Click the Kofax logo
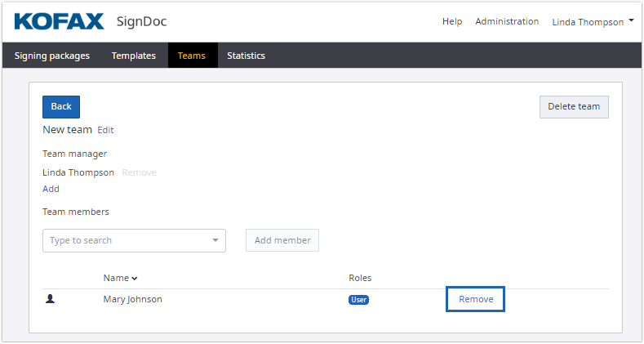This screenshot has width=644, height=344. [x=59, y=21]
